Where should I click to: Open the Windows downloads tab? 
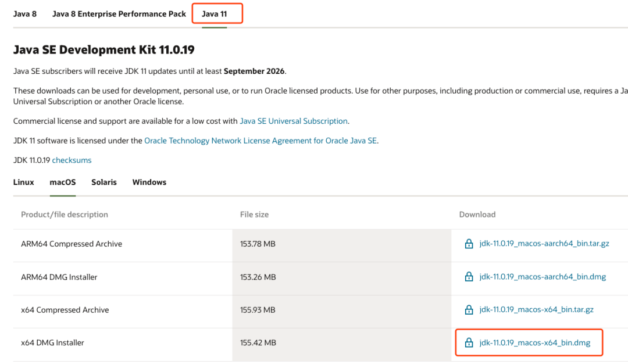point(149,182)
